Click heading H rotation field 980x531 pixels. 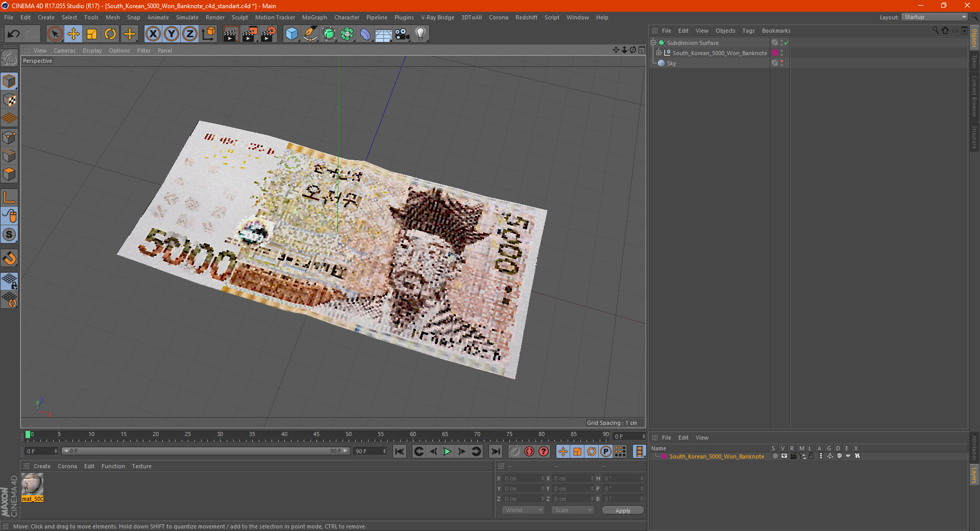[624, 478]
